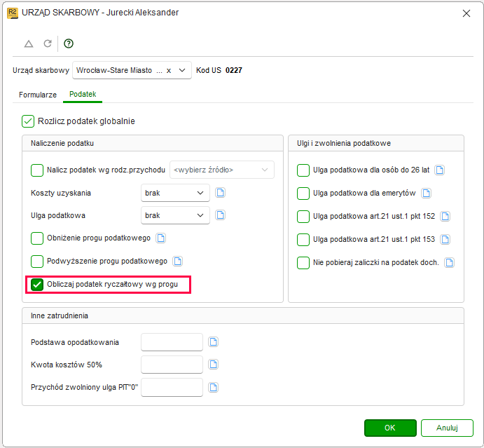Click document icon beside Przychód zwolniony ulga PIT"0"

[214, 388]
